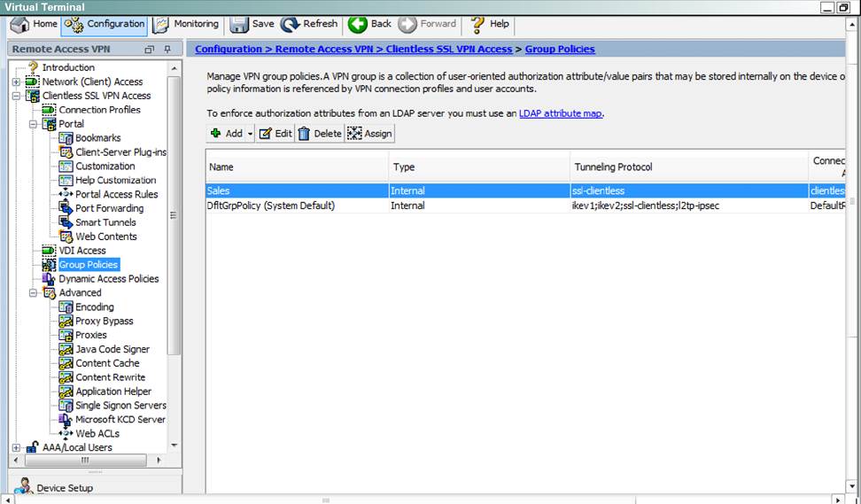Viewport: 861px width, 504px height.
Task: Collapse the Advanced tree node
Action: click(x=34, y=293)
